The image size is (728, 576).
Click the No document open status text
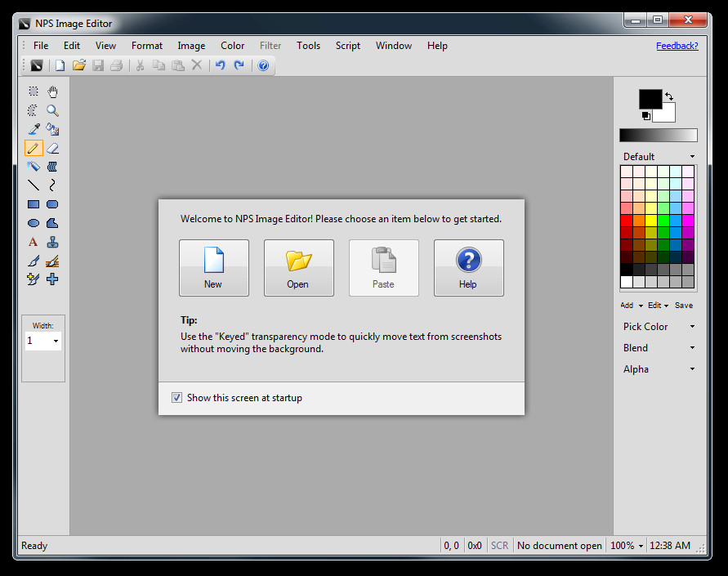pos(560,546)
